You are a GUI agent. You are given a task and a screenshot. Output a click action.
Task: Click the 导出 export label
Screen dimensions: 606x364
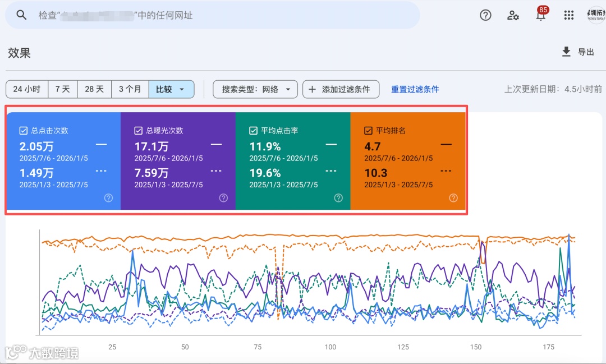585,52
